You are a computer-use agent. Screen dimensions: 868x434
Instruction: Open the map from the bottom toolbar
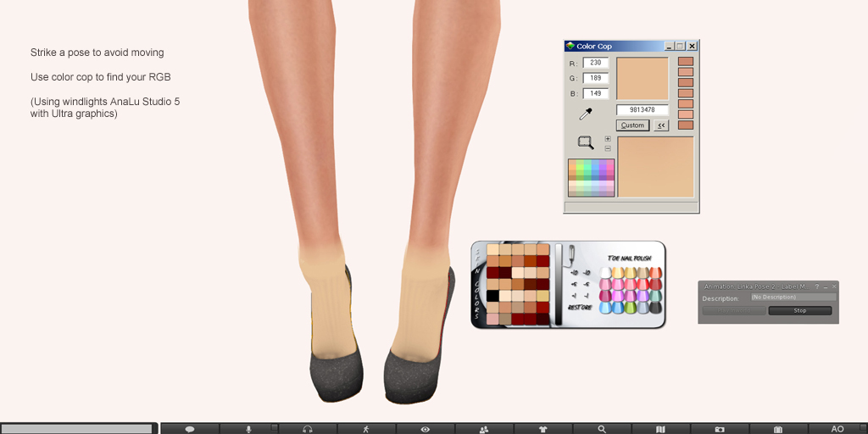(660, 429)
